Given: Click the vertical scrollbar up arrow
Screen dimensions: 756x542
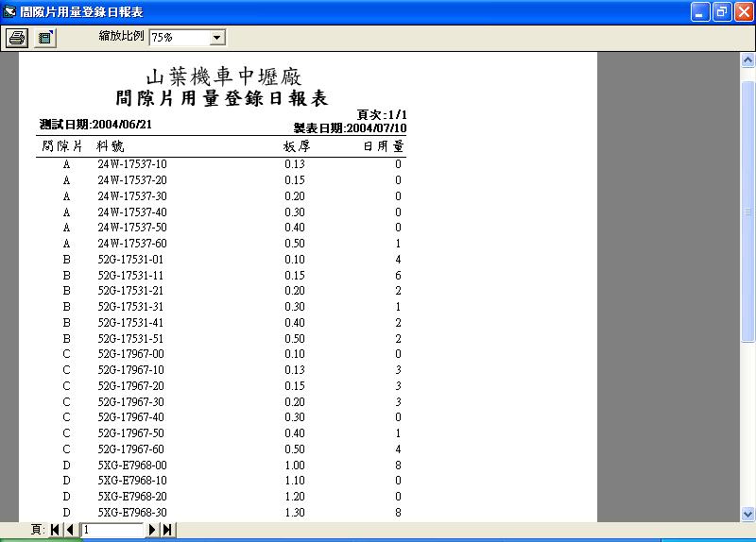Looking at the screenshot, I should coord(747,59).
